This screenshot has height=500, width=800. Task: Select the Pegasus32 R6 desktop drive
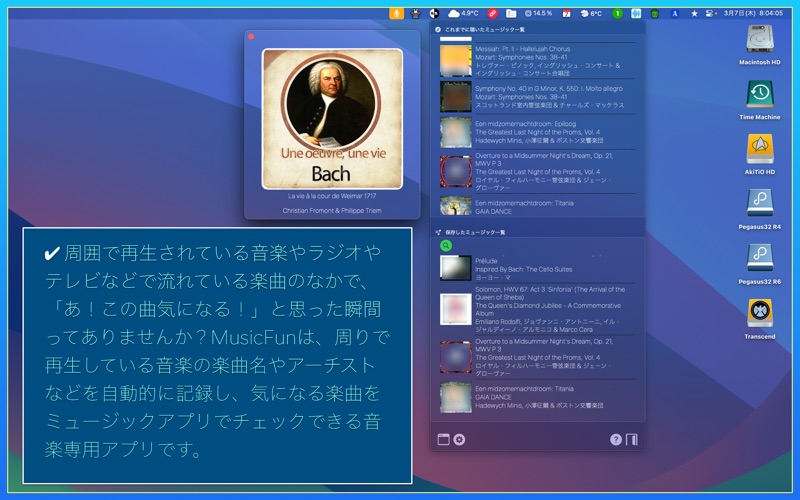click(760, 264)
